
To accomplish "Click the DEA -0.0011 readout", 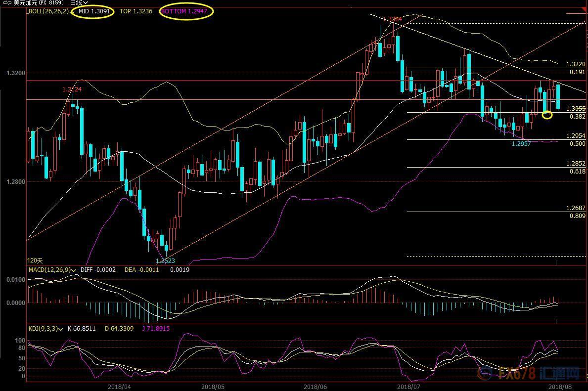I will pos(142,270).
